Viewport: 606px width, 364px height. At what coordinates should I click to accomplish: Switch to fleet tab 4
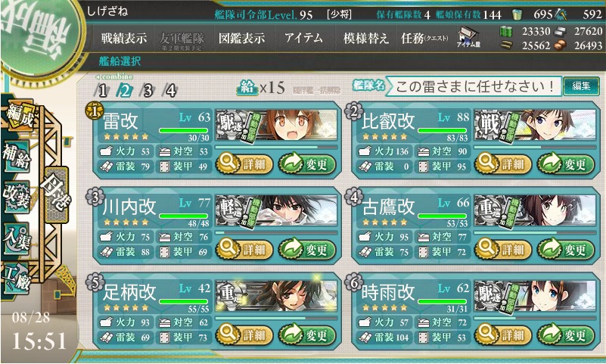pos(170,91)
